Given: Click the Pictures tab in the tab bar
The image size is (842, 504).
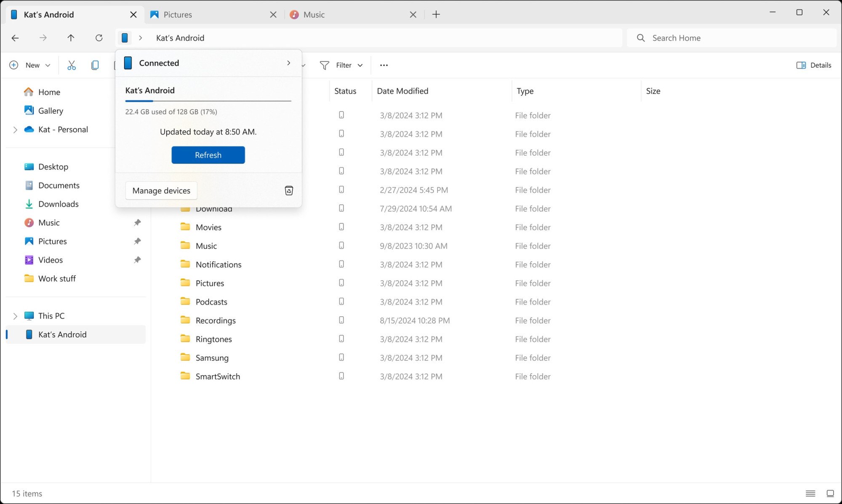Looking at the screenshot, I should pyautogui.click(x=177, y=14).
